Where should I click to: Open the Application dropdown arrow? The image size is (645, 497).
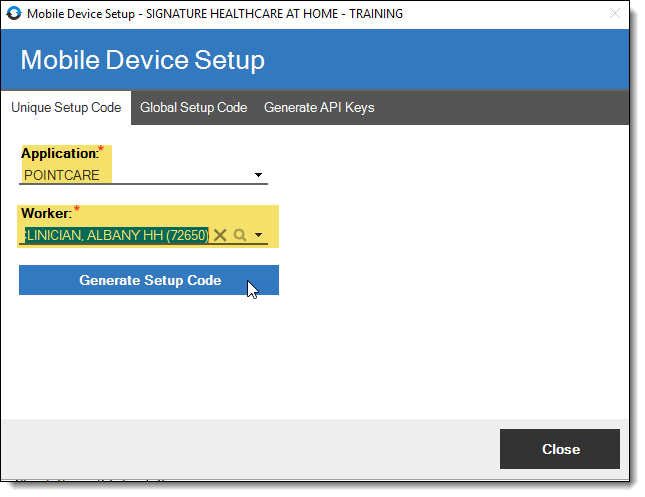258,175
